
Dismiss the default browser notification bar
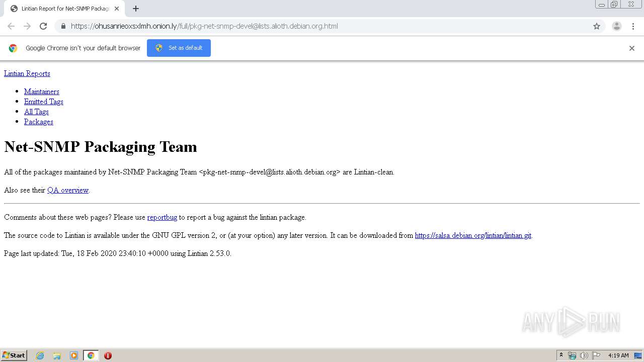pyautogui.click(x=632, y=48)
